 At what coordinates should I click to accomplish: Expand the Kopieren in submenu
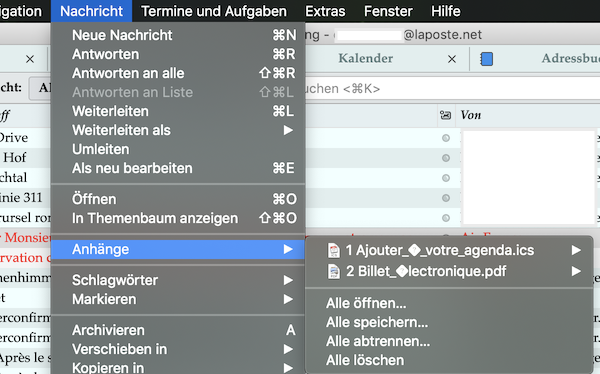coord(178,367)
